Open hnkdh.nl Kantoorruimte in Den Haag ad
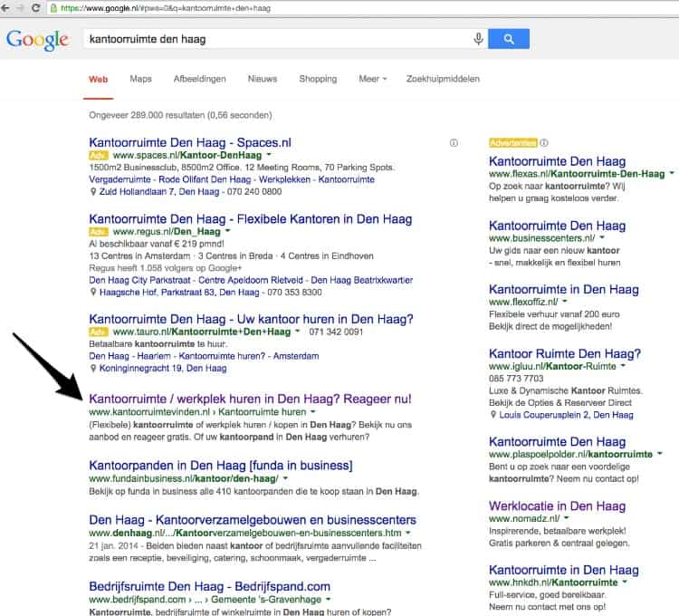 [564, 570]
